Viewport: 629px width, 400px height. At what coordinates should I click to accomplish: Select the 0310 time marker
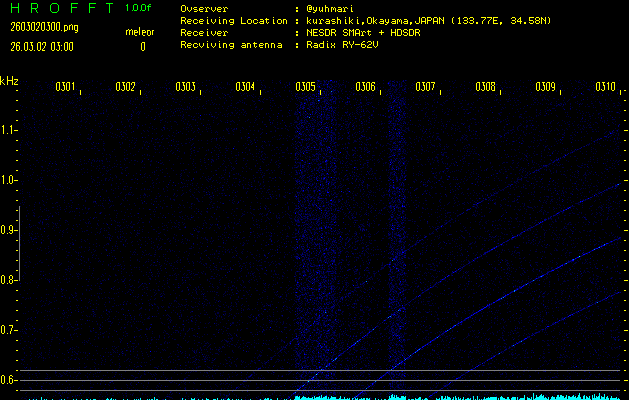click(604, 87)
